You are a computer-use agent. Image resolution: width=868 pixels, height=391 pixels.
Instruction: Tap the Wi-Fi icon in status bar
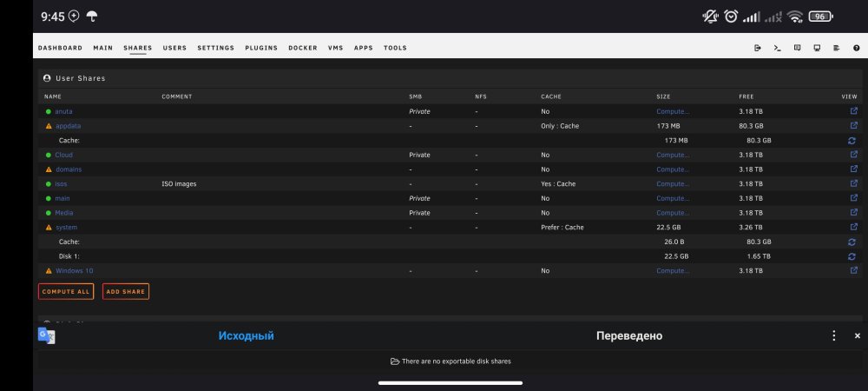click(796, 17)
